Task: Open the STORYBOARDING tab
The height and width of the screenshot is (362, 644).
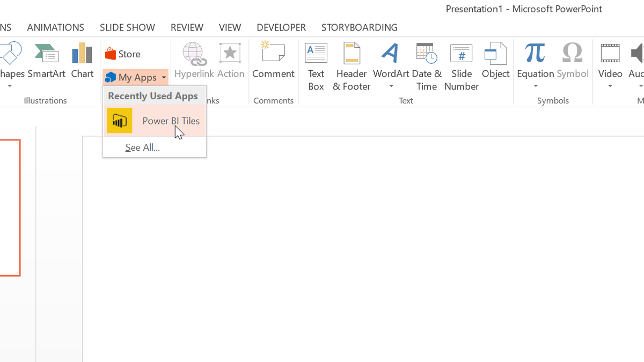Action: coord(360,27)
